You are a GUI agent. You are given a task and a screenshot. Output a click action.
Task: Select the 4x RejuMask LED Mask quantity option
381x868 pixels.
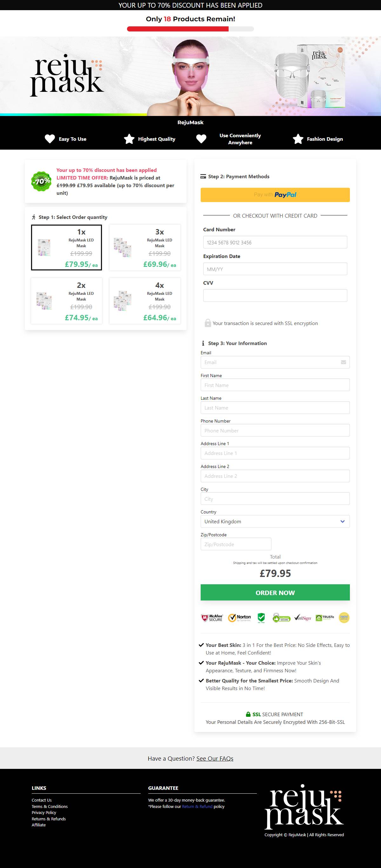tap(145, 301)
